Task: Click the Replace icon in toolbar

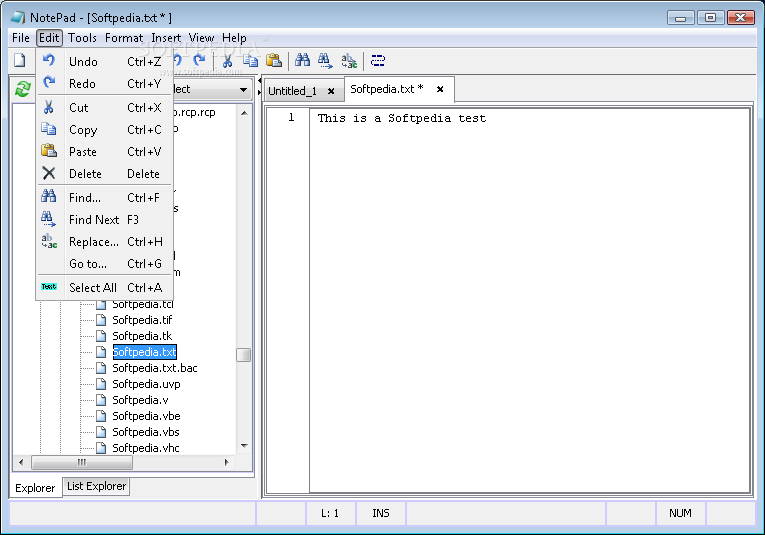Action: 349,61
